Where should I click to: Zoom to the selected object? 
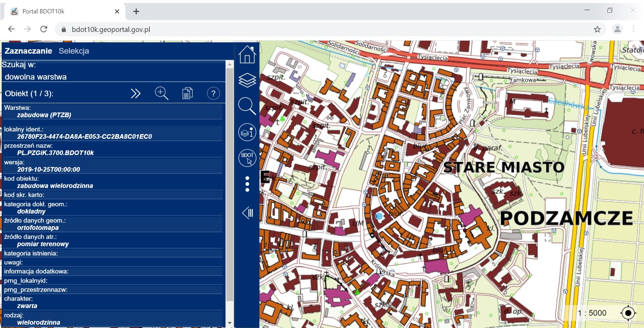tap(161, 93)
